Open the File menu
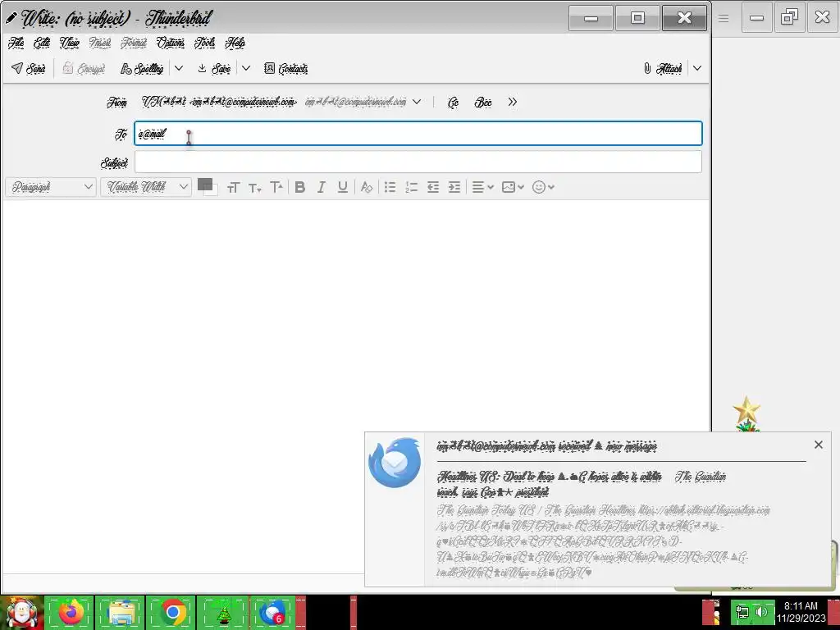 pyautogui.click(x=16, y=43)
